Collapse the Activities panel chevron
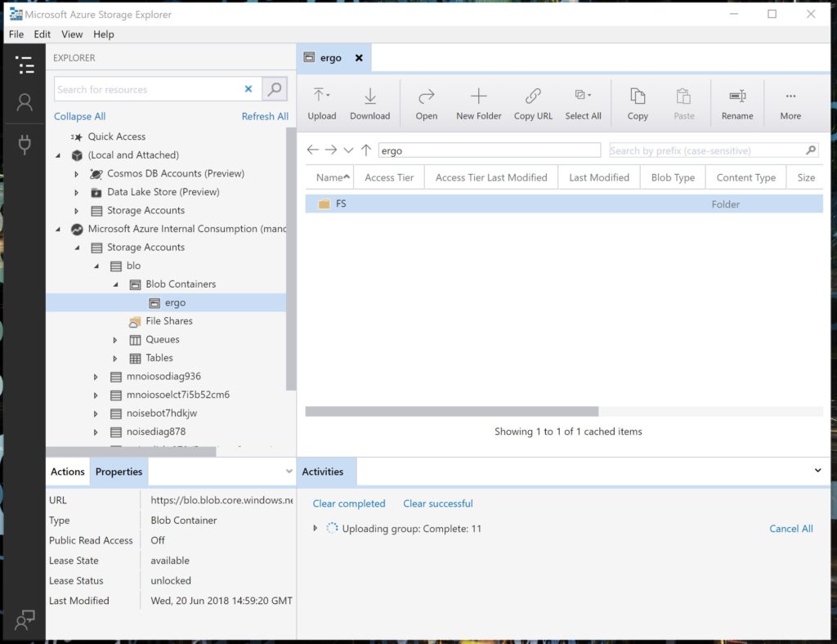This screenshot has width=837, height=644. (x=817, y=471)
